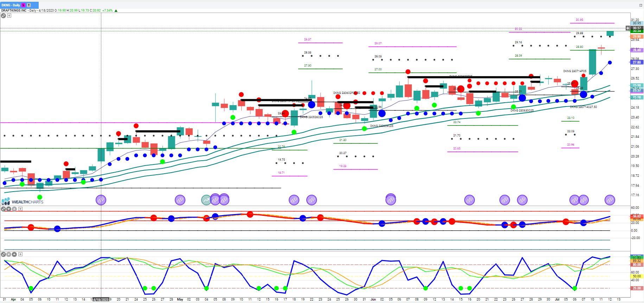Open thumbs marker on June 5
This screenshot has width=644, height=303.
pos(391,200)
